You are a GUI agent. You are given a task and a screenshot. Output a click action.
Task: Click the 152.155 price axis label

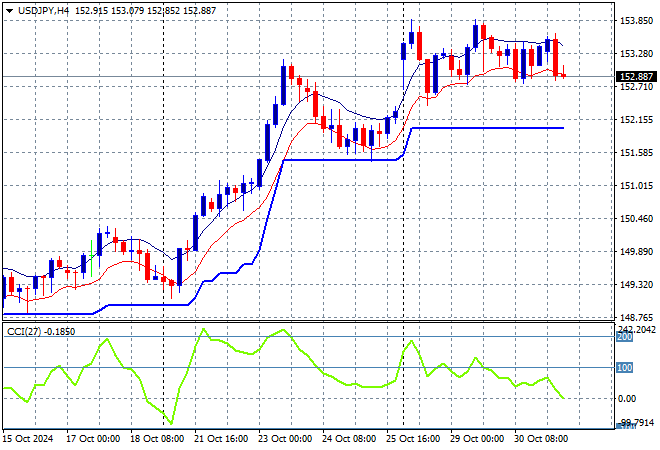click(x=636, y=120)
